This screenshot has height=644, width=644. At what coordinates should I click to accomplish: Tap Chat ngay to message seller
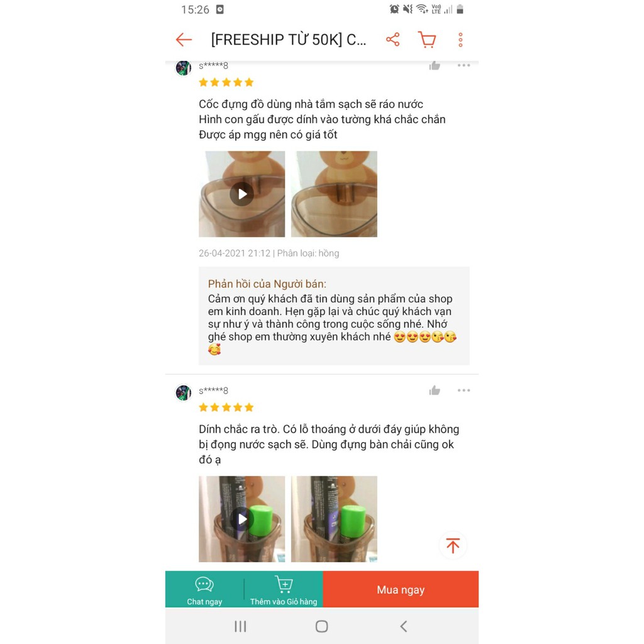204,589
